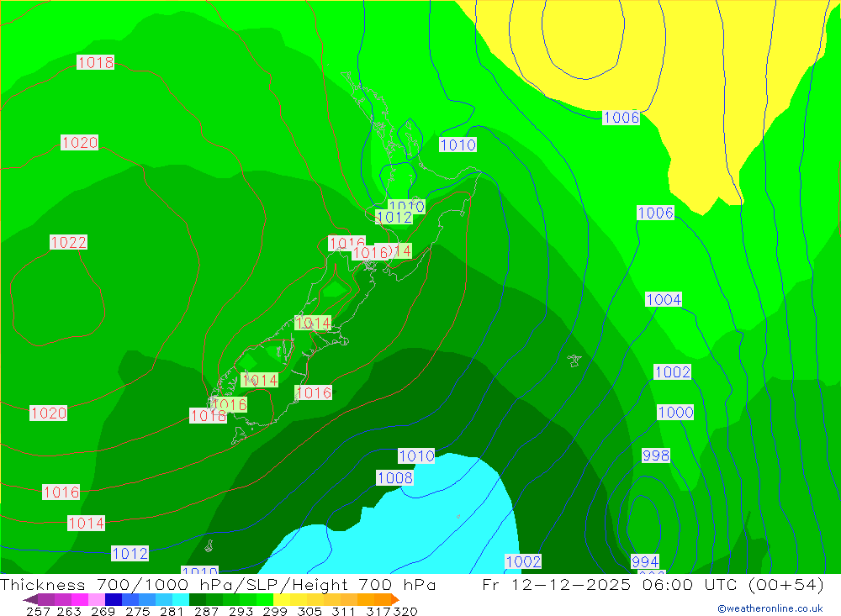The height and width of the screenshot is (616, 841).
Task: Select the legend value 305
Action: pyautogui.click(x=309, y=611)
